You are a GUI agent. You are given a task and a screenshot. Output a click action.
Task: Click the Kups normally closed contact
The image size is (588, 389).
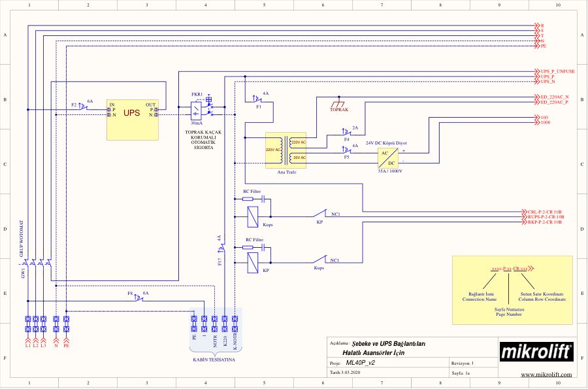[320, 259]
